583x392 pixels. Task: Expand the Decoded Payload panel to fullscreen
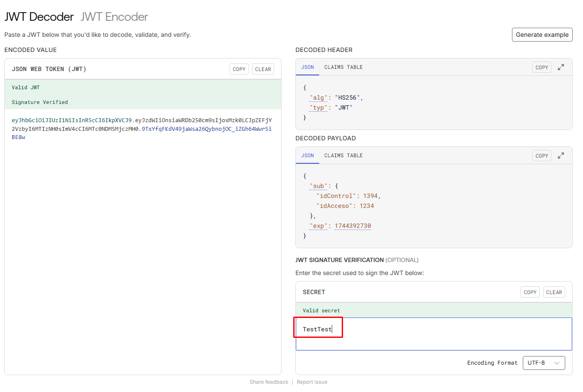tap(561, 156)
